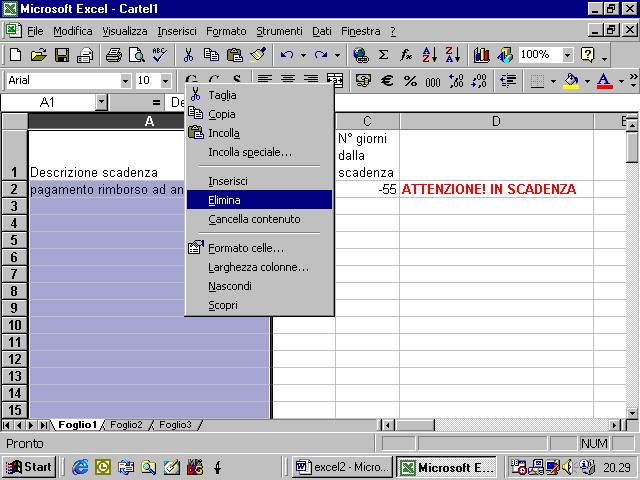Open the Fill Color dropdown arrow
The image size is (640, 480).
coord(587,81)
